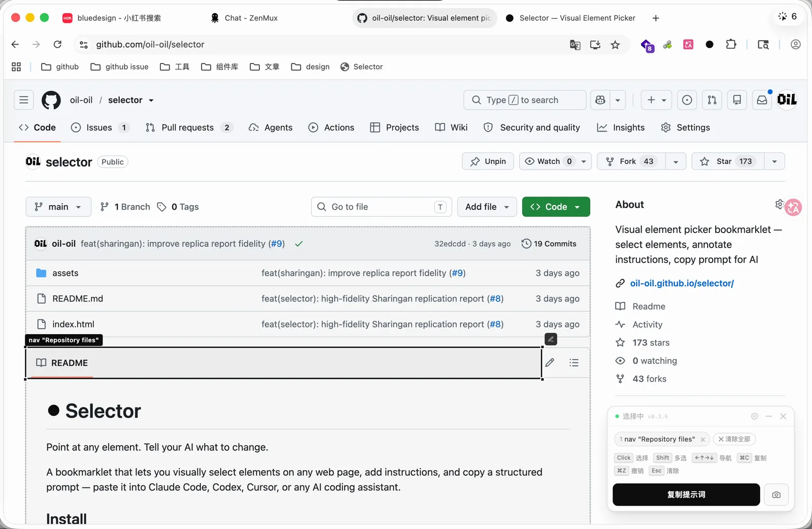
Task: Close the Selector picker panel
Action: 783,416
